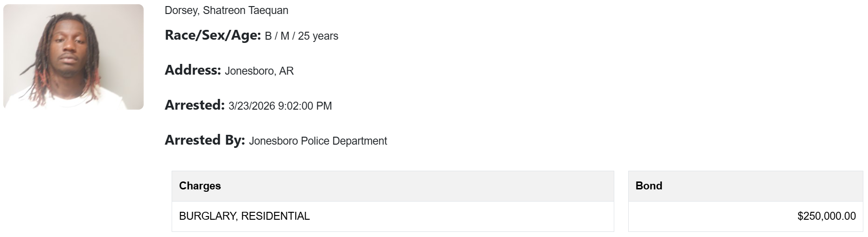Click the "Race/Sex/Age:" label
This screenshot has height=237, width=868.
pos(213,35)
